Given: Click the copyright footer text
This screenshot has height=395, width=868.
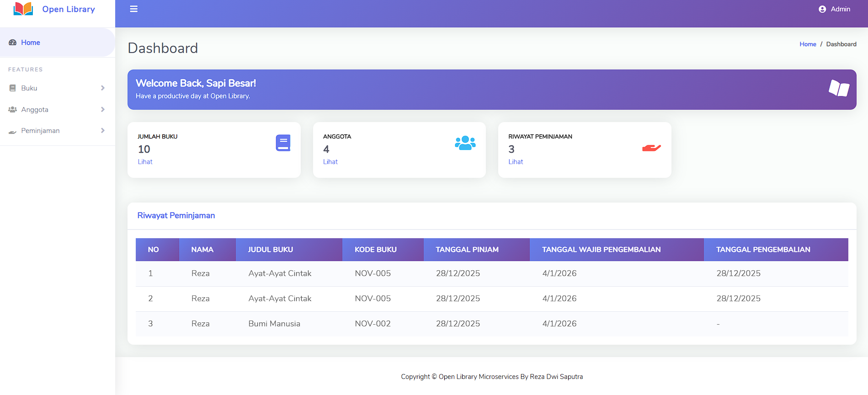Looking at the screenshot, I should (x=492, y=377).
